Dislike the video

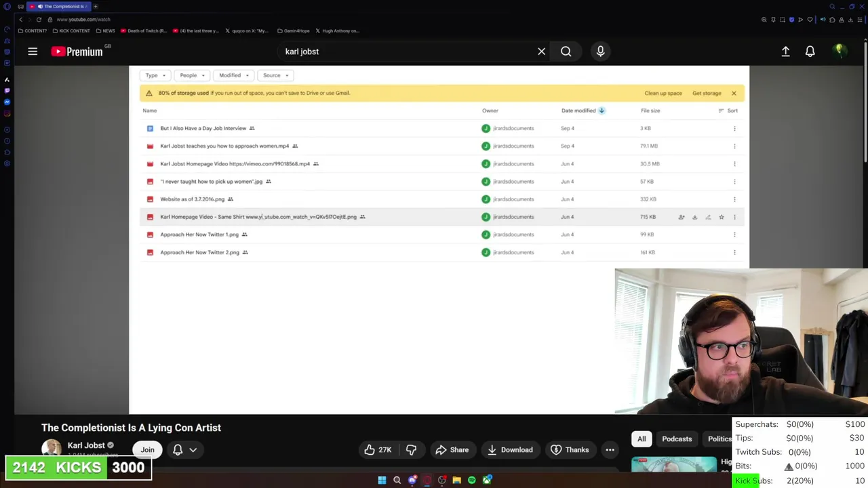(x=411, y=449)
